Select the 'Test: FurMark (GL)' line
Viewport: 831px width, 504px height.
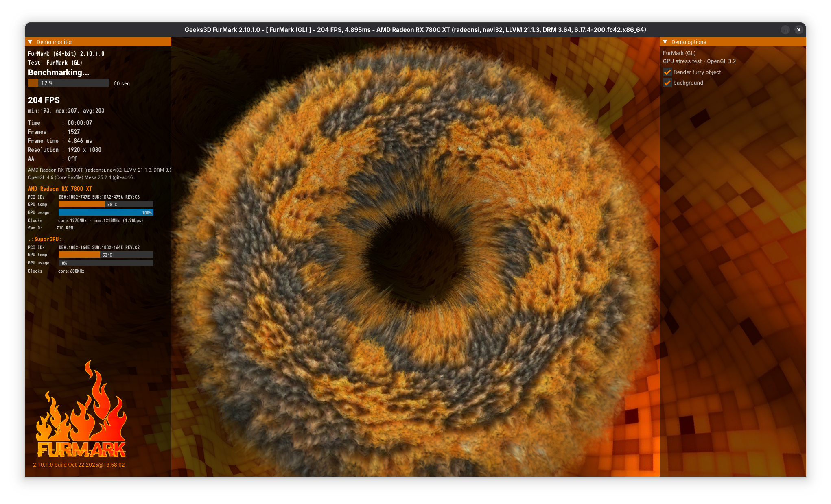tap(55, 63)
